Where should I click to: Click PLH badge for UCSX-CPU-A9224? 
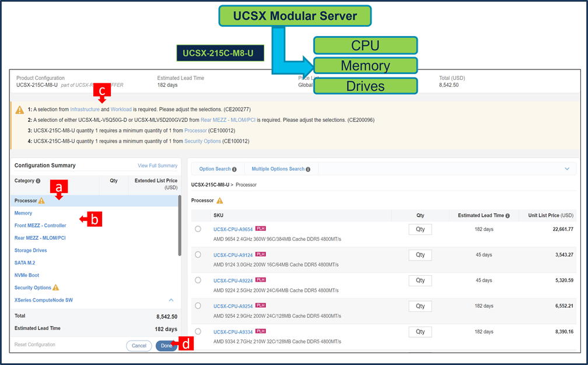pos(261,279)
